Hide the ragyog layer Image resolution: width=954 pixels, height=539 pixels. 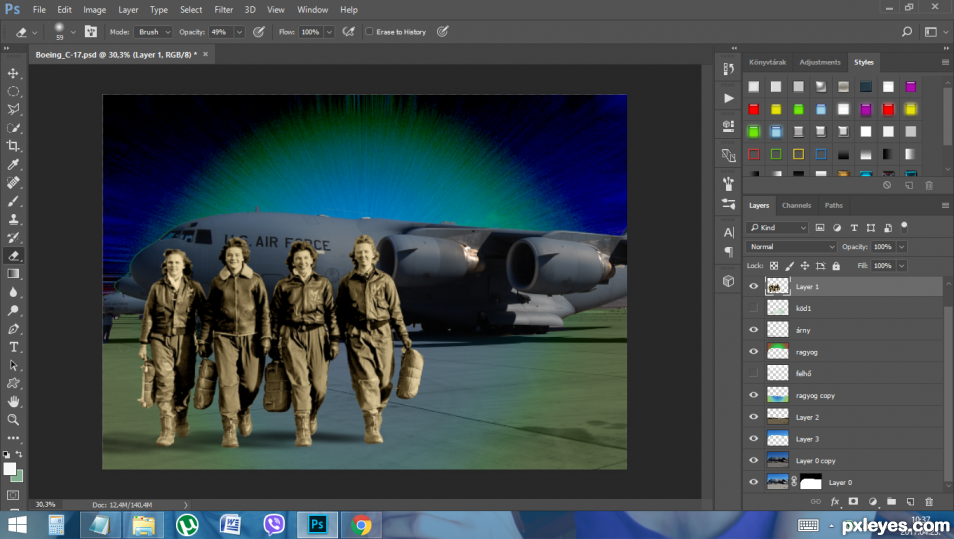pos(753,352)
